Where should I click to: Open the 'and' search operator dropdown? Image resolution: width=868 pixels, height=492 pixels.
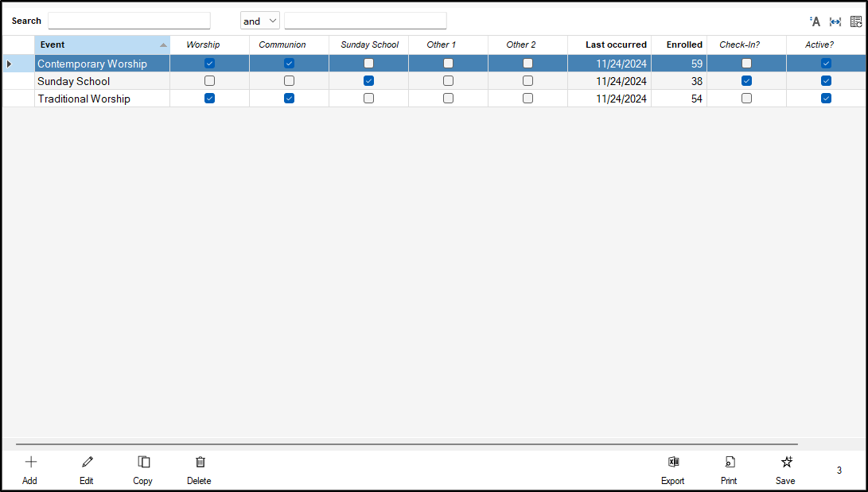[x=260, y=21]
